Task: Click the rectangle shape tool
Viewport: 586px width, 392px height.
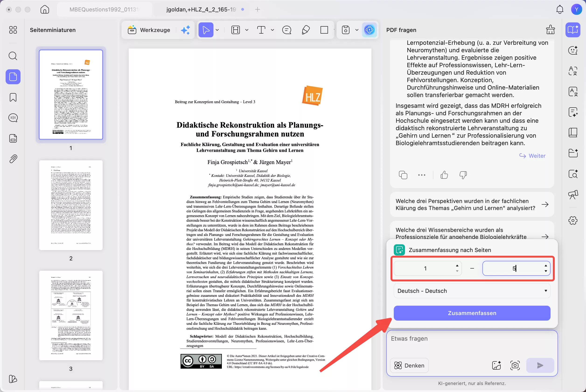Action: coord(324,30)
